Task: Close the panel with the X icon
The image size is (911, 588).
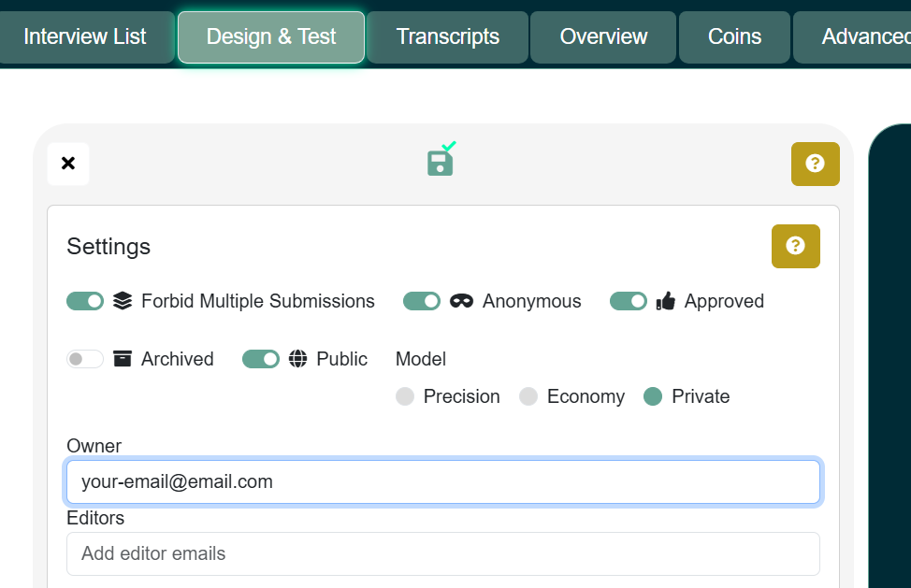Action: [68, 164]
